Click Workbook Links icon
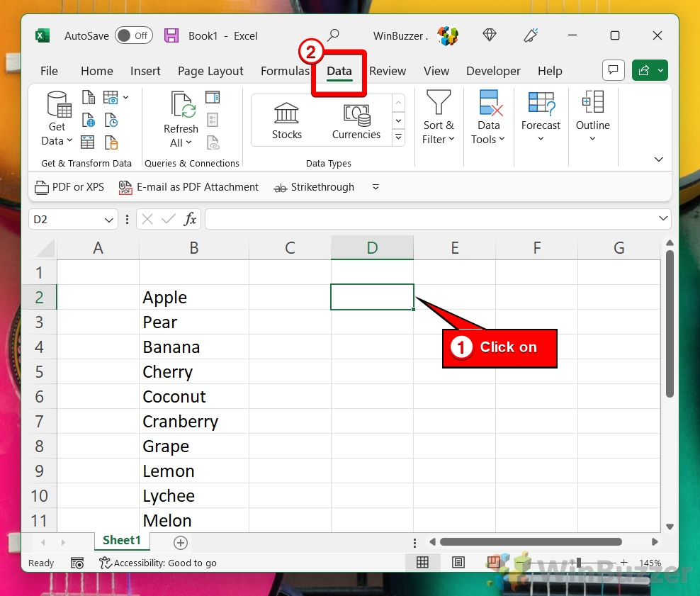The width and height of the screenshot is (700, 596). click(x=213, y=142)
